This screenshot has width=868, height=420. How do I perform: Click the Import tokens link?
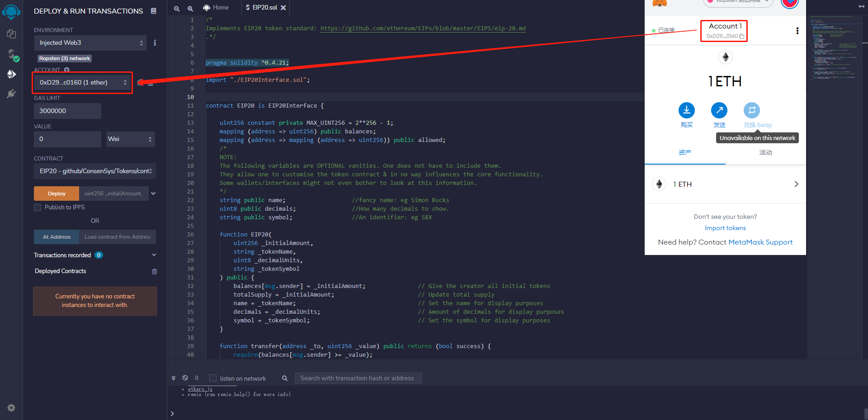point(725,228)
